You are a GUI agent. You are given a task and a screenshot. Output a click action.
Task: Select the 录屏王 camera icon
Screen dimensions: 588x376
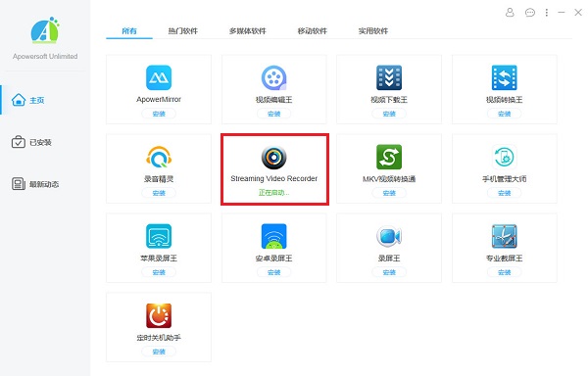pos(389,236)
